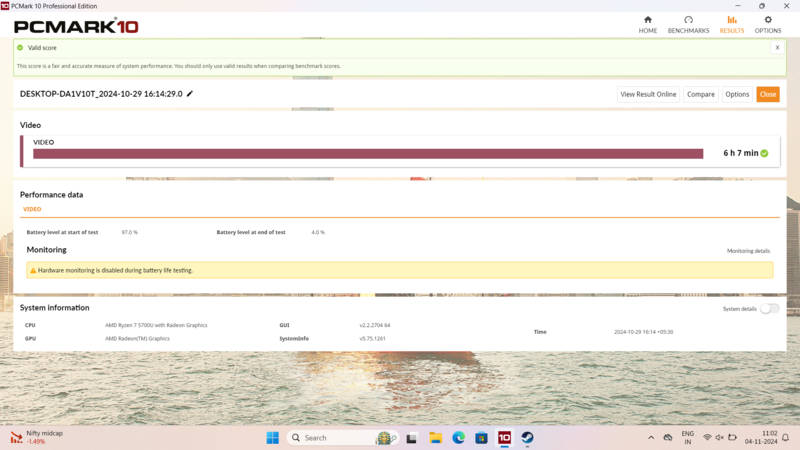Click the taskbar Search box
This screenshot has height=450, width=800.
coord(343,438)
